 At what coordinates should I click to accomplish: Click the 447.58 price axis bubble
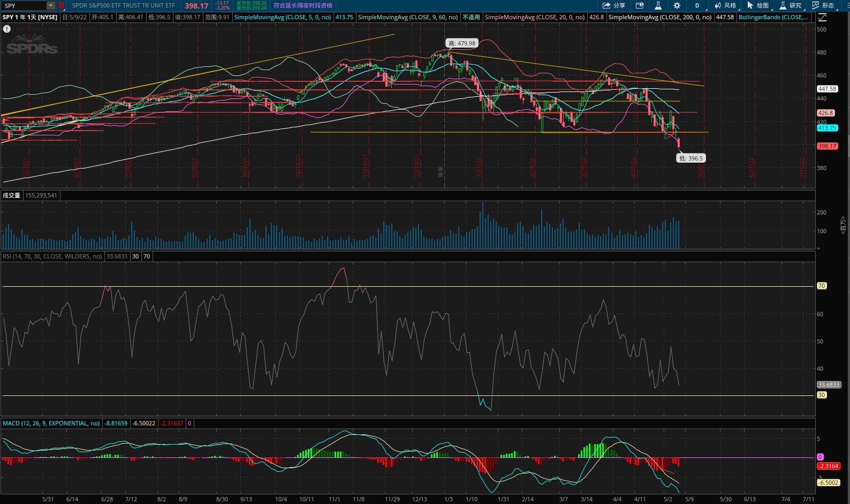coord(827,89)
